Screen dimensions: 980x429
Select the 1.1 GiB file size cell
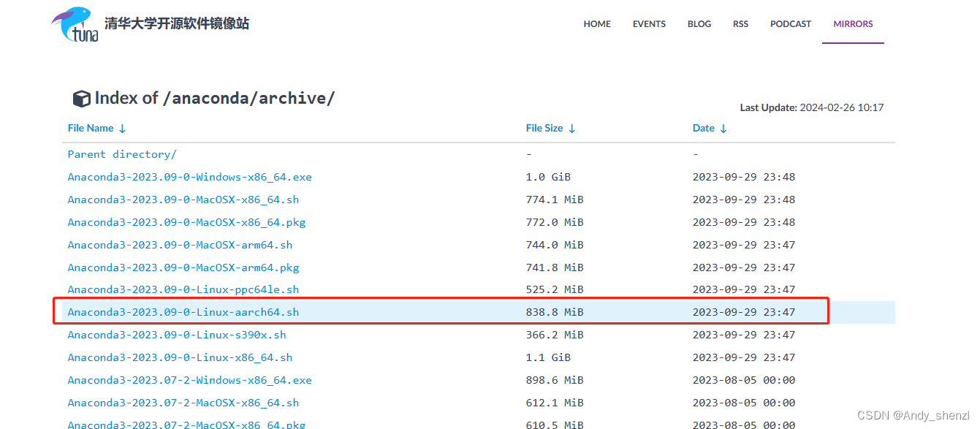(x=548, y=357)
